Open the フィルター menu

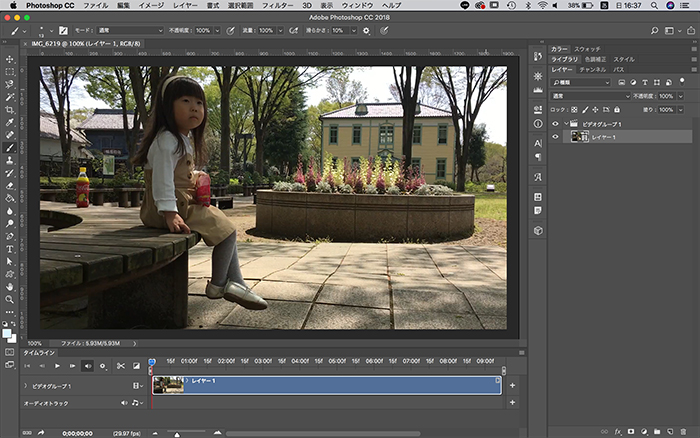click(x=277, y=5)
